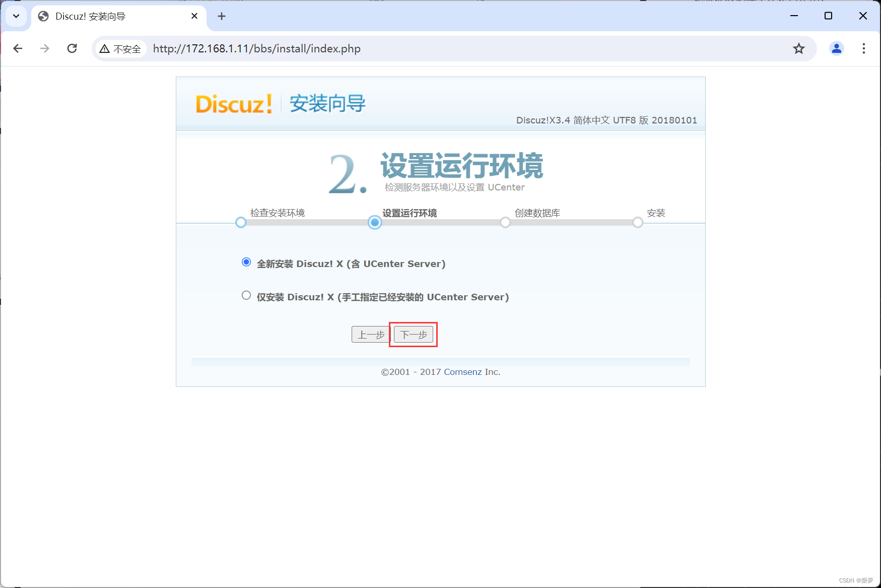Open a new browser tab
This screenshot has height=588, width=881.
point(222,16)
